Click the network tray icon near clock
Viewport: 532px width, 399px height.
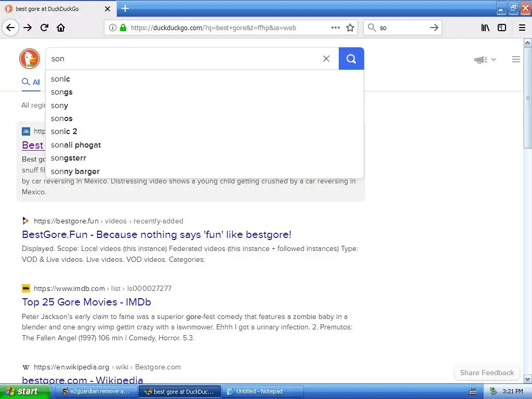493,392
